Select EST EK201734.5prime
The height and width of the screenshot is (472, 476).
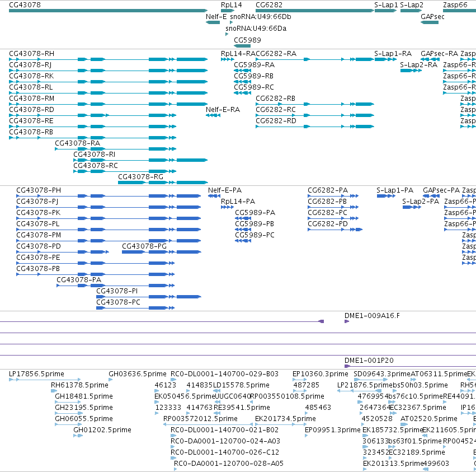[x=285, y=419]
